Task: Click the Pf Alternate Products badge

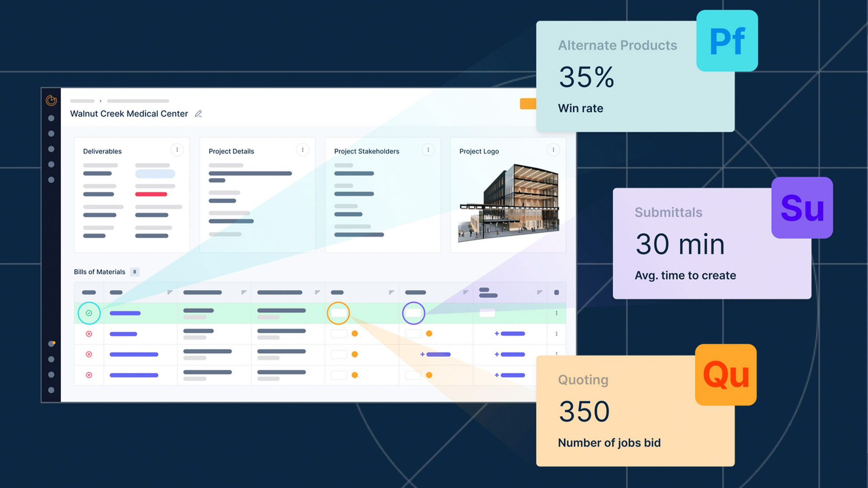Action: pyautogui.click(x=726, y=41)
